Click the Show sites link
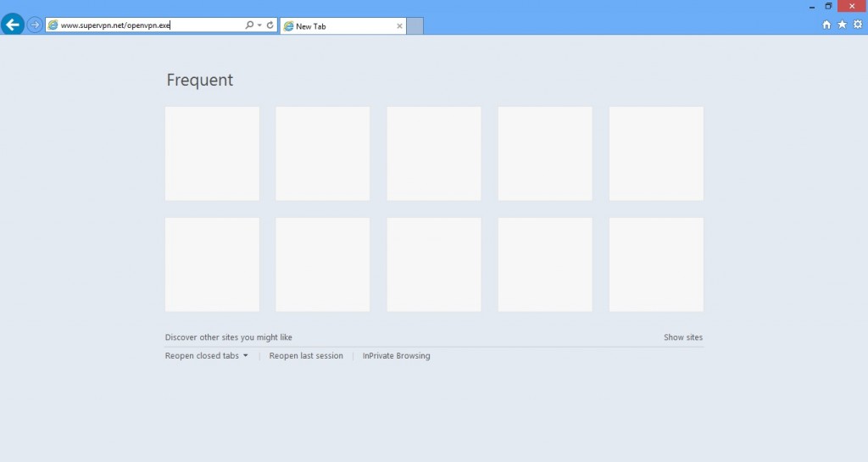Screen dimensions: 868x462 coord(682,337)
